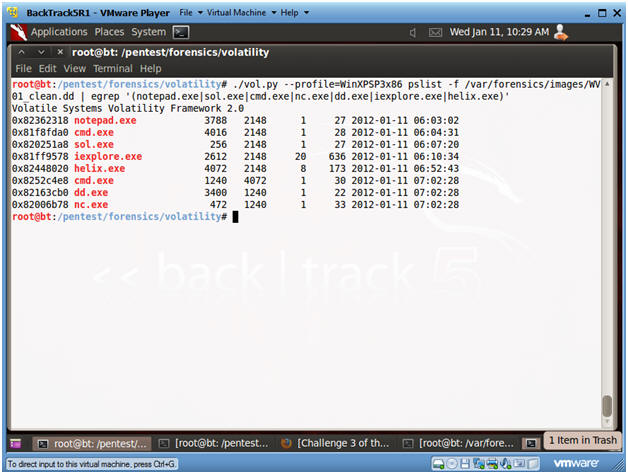Click timestamp 2012-01-11 06:52:43

[x=405, y=169]
